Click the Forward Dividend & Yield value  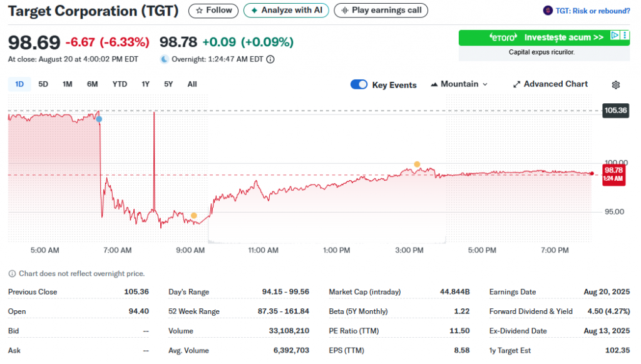point(608,311)
